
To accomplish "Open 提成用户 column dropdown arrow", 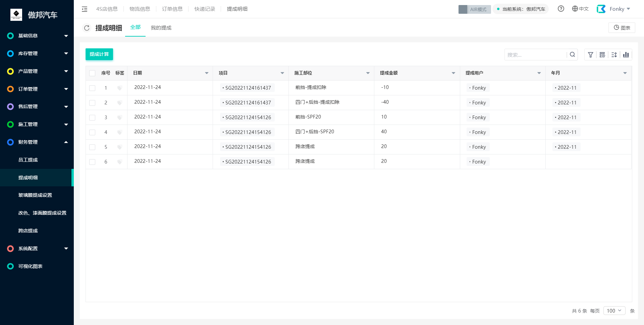I will pos(539,73).
